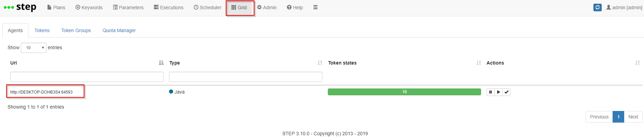Resume the agent with the play icon

coord(499,92)
